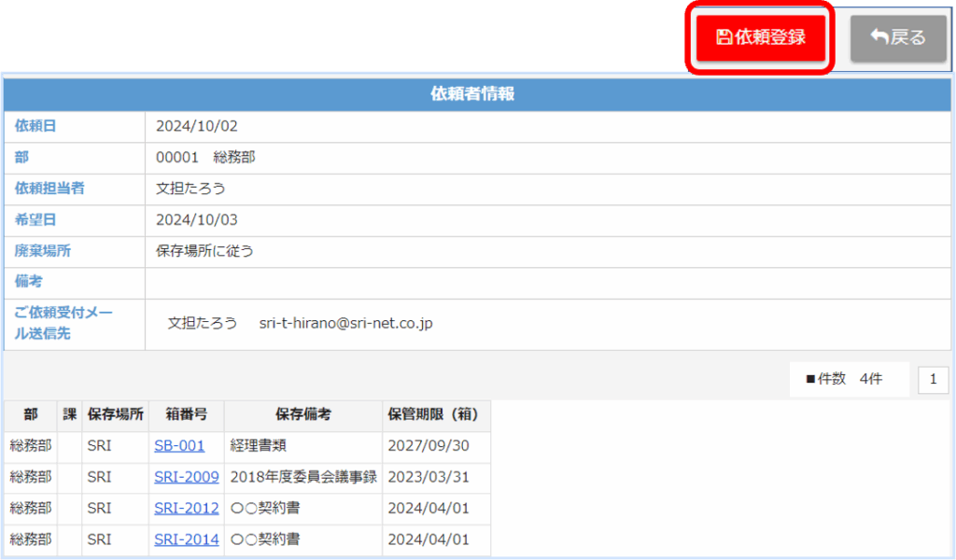Click the ご依頼受付メール送信先 label

(63, 323)
